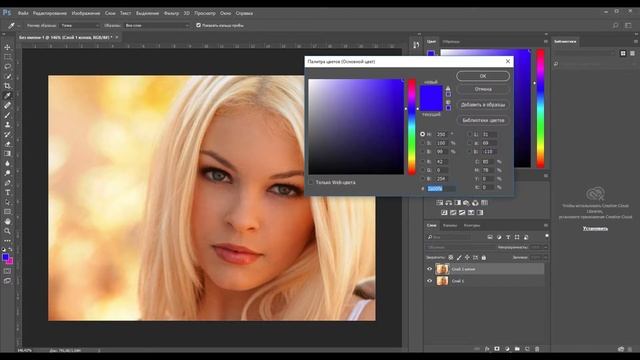Open the 'Изображение' menu
Image resolution: width=640 pixels, height=360 pixels.
(86, 13)
